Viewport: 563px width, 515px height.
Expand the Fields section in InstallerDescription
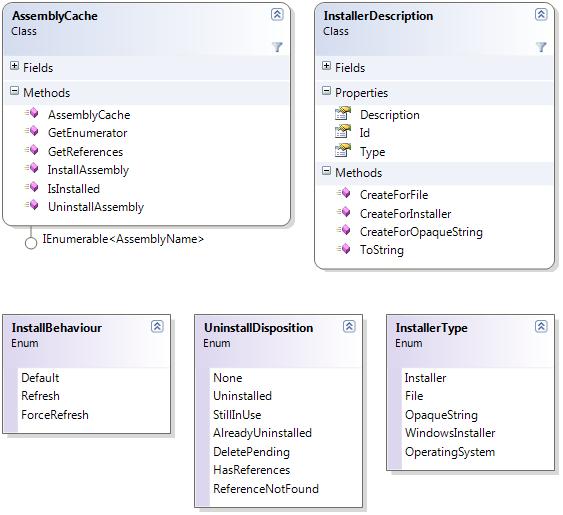[326, 66]
